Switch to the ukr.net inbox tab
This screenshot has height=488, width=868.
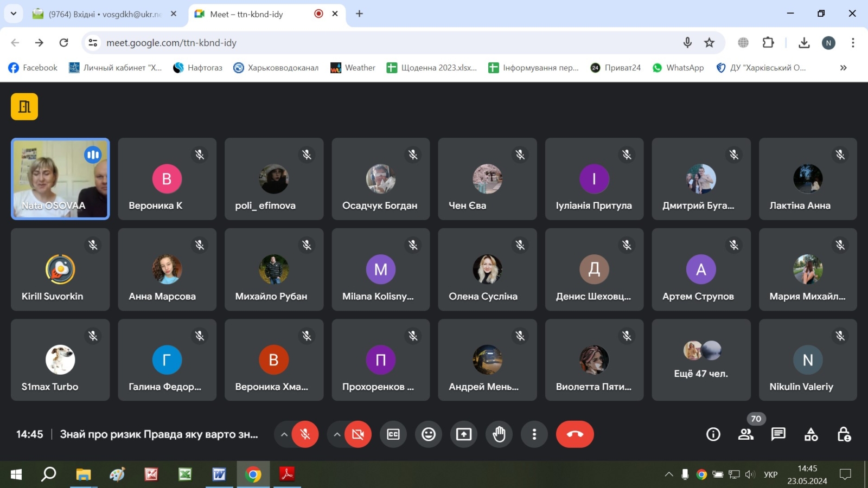pyautogui.click(x=103, y=14)
